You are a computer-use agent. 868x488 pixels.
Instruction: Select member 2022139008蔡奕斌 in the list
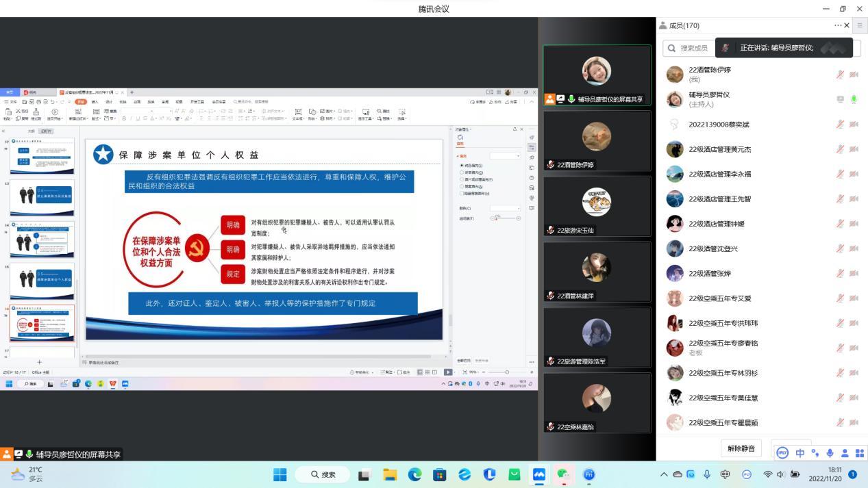[x=719, y=125]
